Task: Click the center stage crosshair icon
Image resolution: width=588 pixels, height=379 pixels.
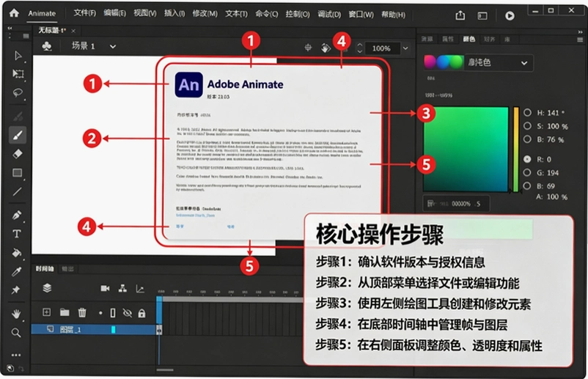Action: (308, 48)
